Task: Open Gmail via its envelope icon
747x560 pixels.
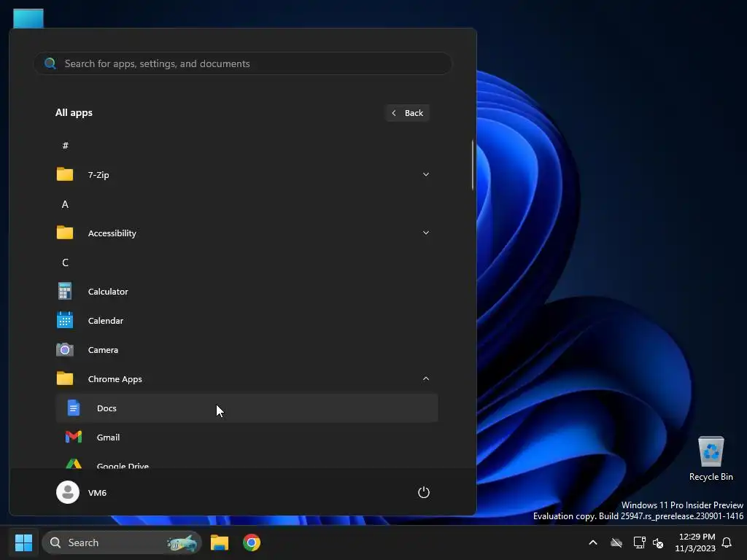Action: (x=74, y=437)
